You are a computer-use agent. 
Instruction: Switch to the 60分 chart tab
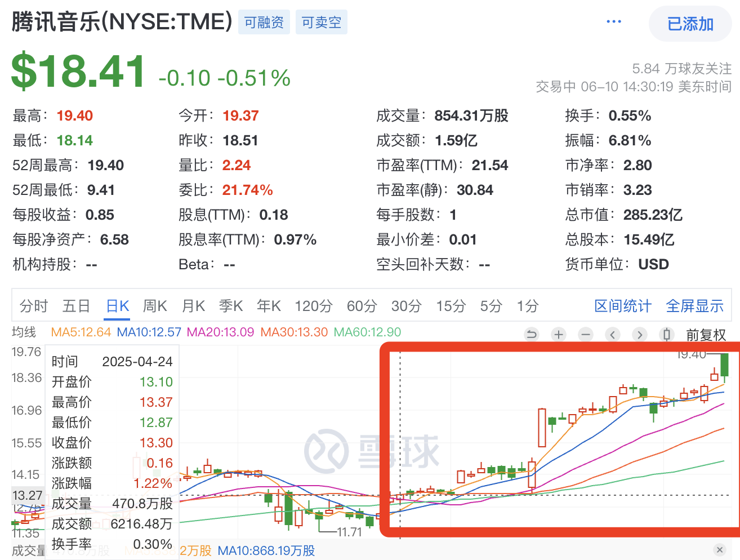(362, 306)
